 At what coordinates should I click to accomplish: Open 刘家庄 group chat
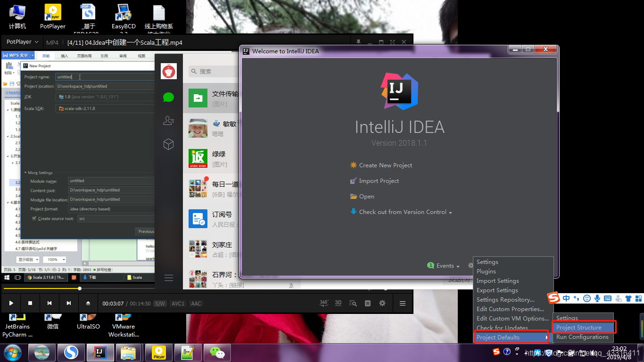[212, 249]
